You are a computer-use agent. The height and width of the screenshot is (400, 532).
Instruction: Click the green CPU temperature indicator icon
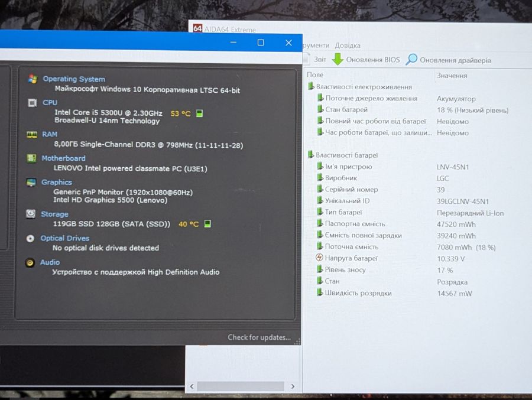200,113
